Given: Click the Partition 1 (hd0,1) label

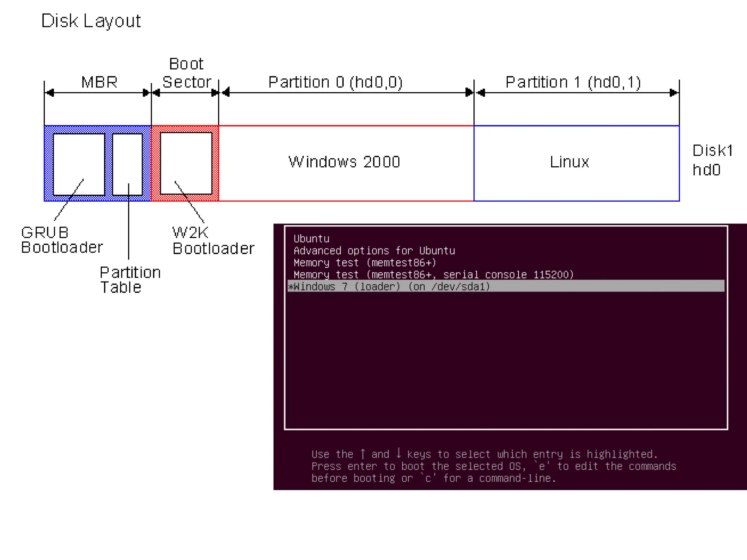Looking at the screenshot, I should 573,82.
